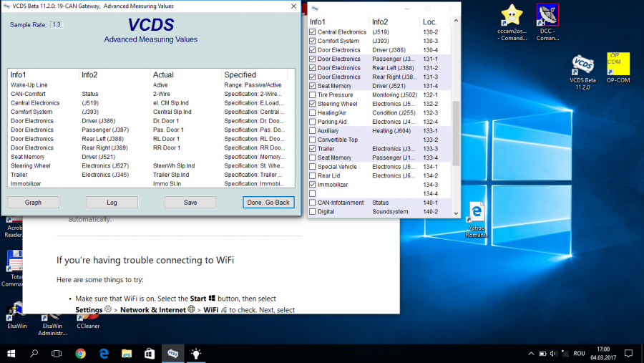Check the Convertible Top checkbox

[312, 140]
